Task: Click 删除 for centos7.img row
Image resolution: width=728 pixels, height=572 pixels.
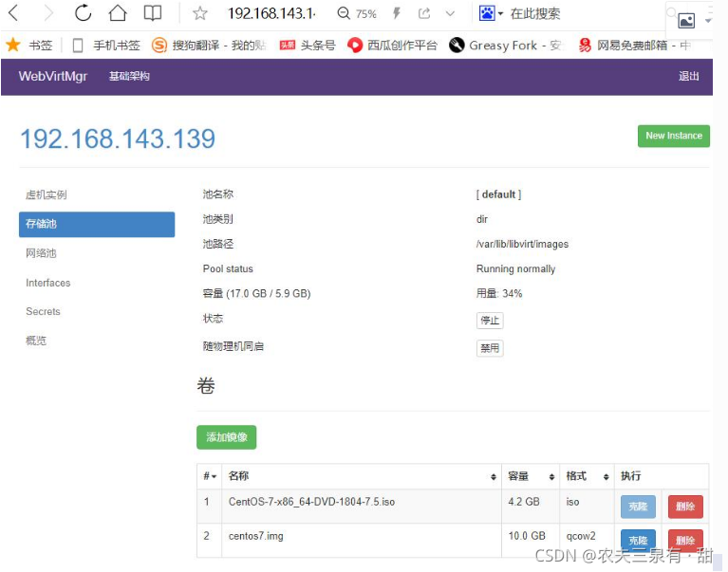Action: (x=685, y=541)
